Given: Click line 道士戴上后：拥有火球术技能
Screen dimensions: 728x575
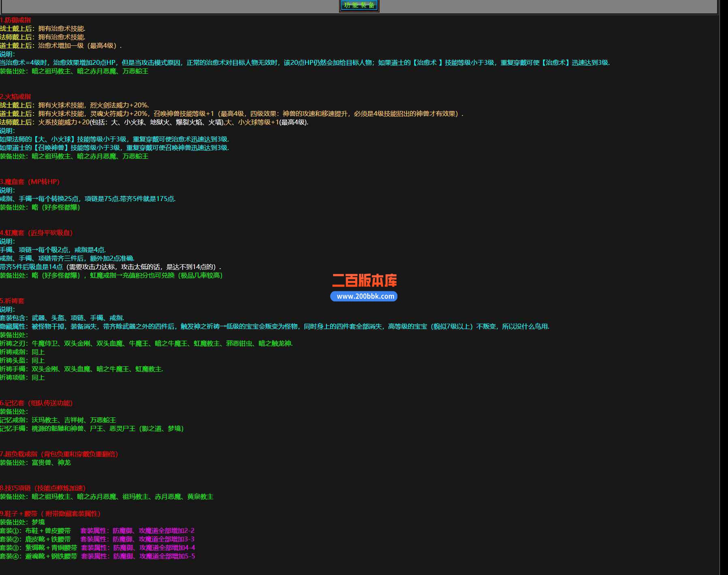Looking at the screenshot, I should tap(232, 113).
